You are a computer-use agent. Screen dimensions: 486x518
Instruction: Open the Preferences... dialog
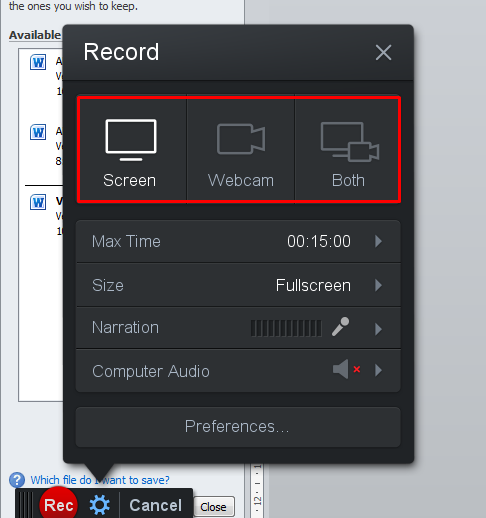[238, 427]
